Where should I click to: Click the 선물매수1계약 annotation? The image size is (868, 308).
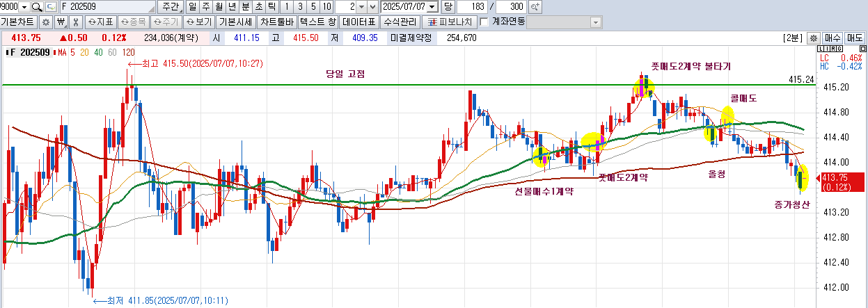pos(544,191)
